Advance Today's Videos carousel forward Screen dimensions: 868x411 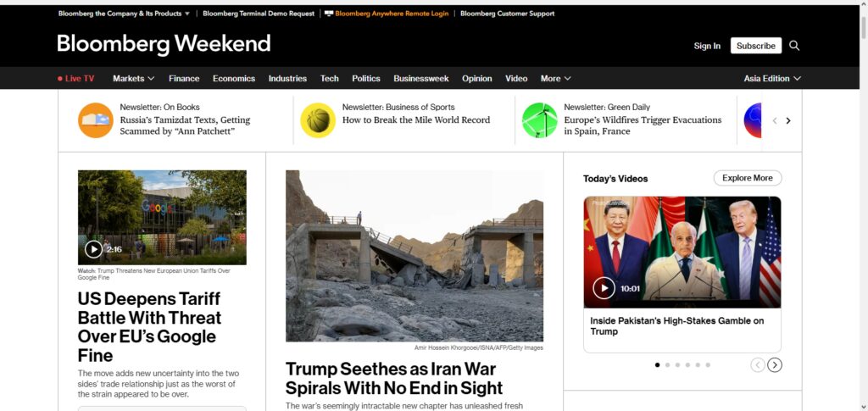tap(775, 365)
